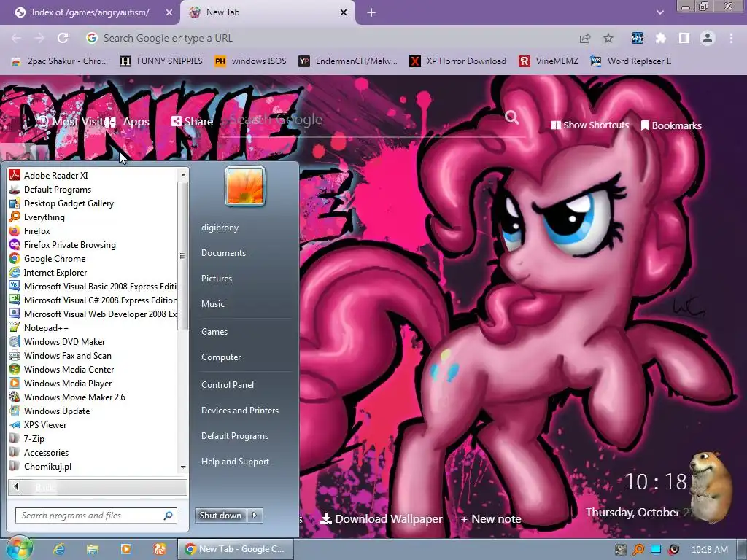Open the FUNNY SNIPPIES bookmark

click(x=161, y=61)
